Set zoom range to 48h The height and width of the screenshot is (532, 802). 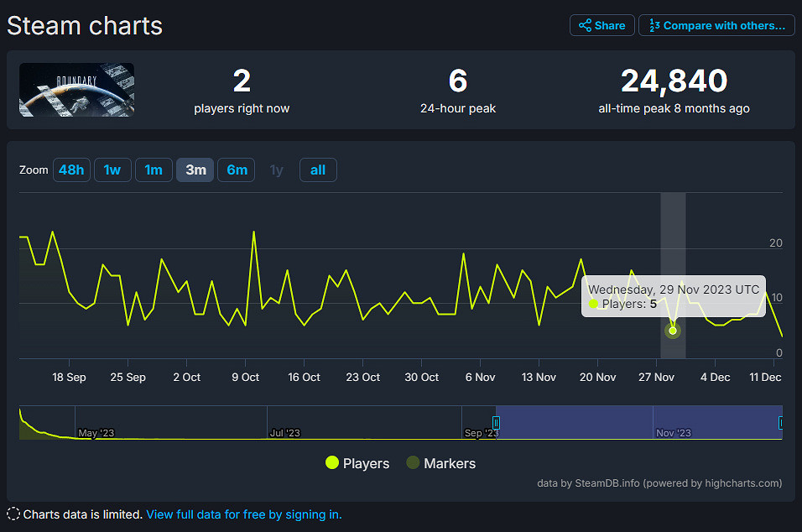pyautogui.click(x=70, y=170)
